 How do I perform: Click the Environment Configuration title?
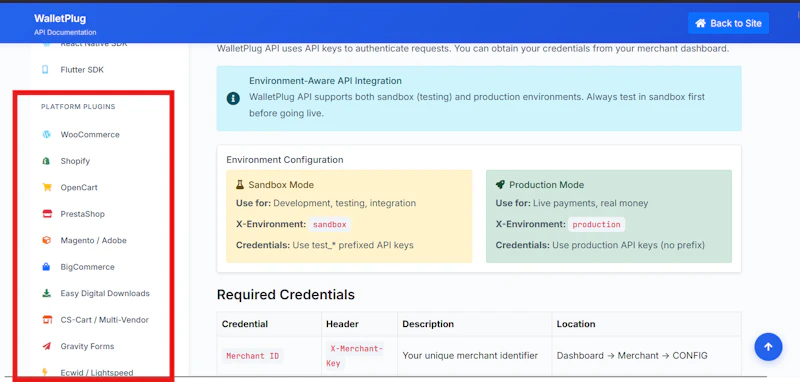(285, 160)
